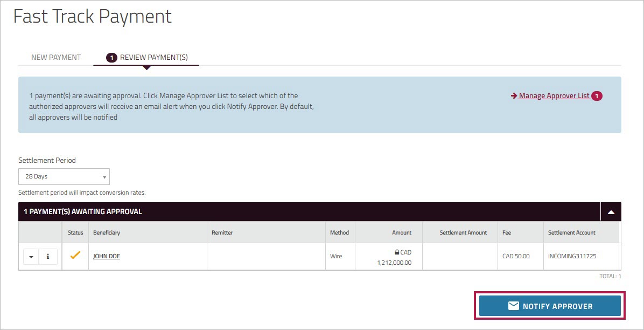Click the info icon in John Doe row

coord(48,256)
